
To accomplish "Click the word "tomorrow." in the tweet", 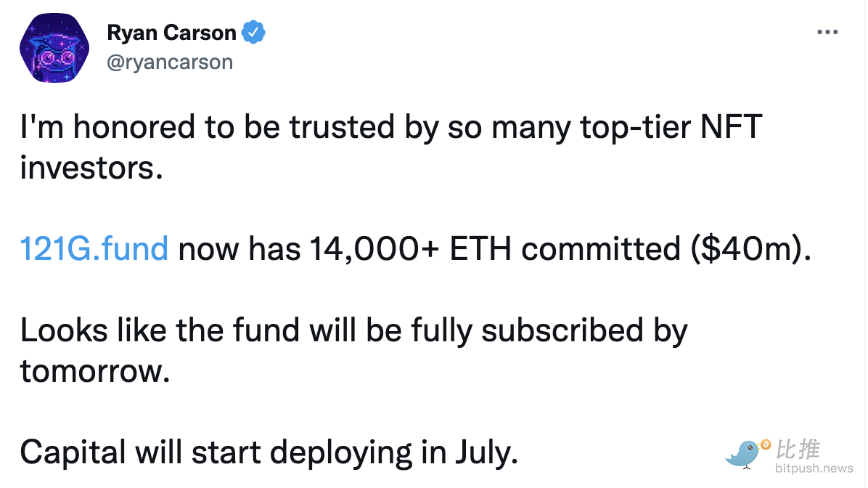I will tap(94, 371).
